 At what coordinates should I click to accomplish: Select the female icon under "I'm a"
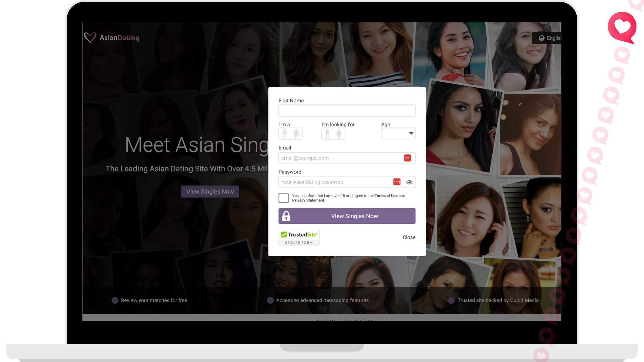tap(296, 133)
